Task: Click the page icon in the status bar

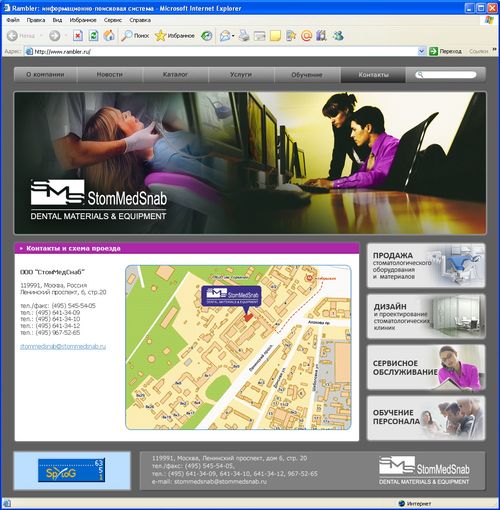Action: (7, 503)
